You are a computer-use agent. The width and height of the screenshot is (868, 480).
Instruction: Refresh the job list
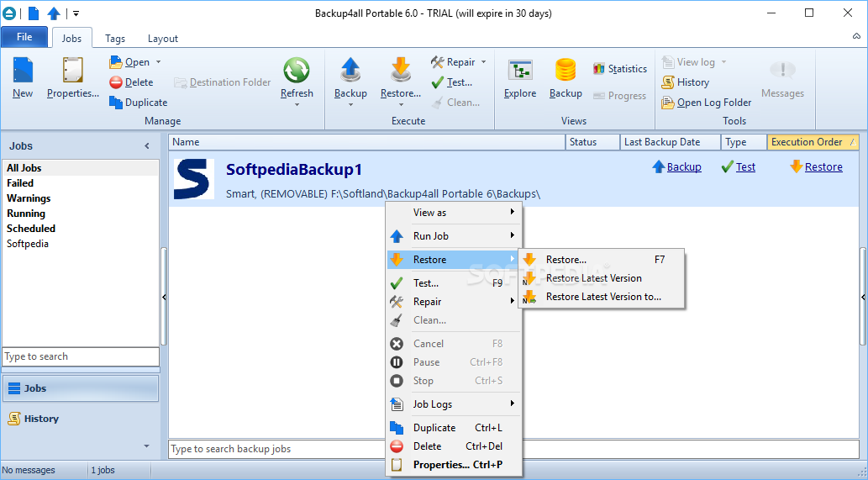297,79
